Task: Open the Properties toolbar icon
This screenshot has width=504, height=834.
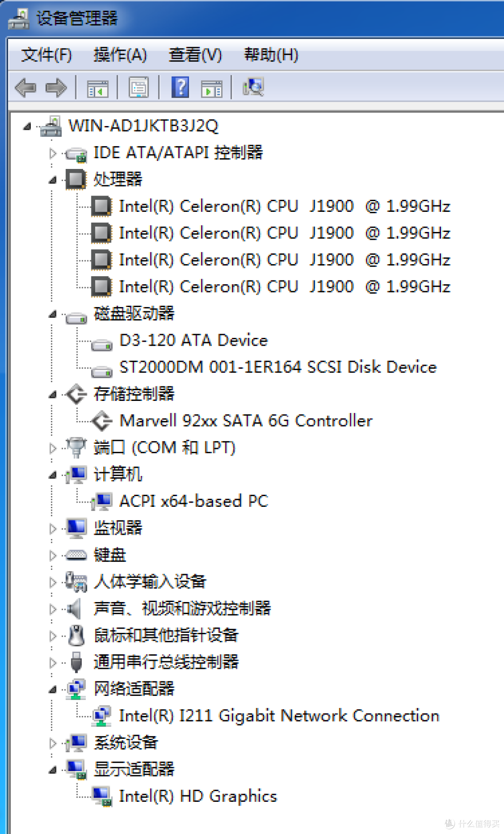Action: [x=139, y=88]
